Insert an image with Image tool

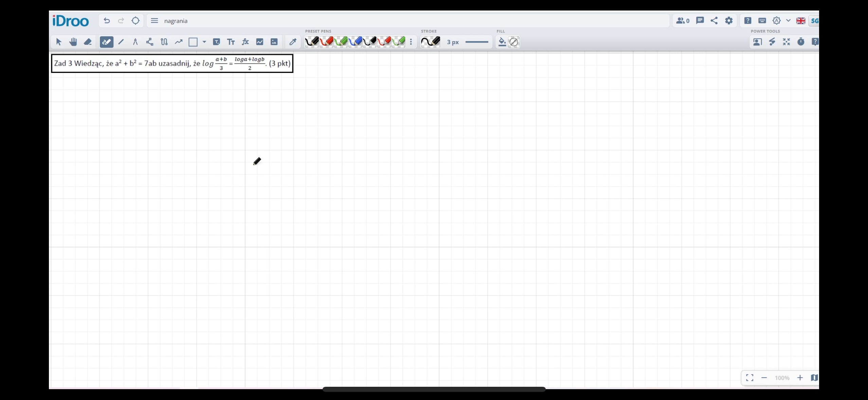(x=274, y=42)
